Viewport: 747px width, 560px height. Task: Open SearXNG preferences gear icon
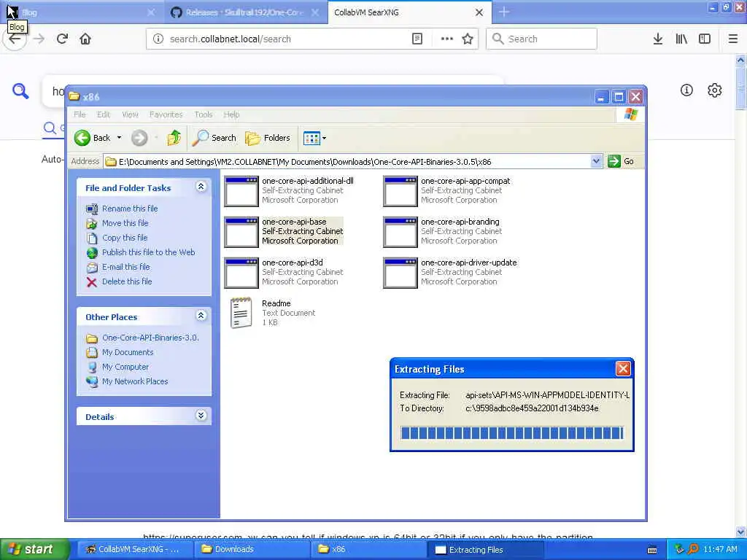[715, 90]
